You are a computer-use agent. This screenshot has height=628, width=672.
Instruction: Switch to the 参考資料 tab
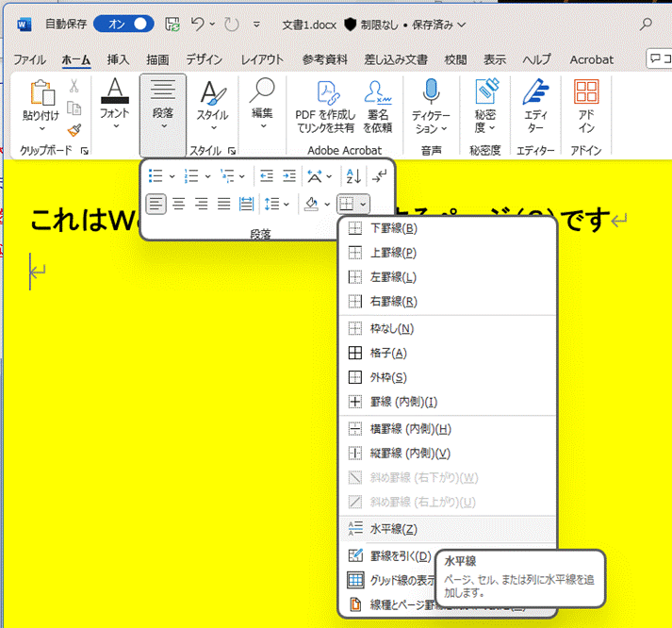324,59
